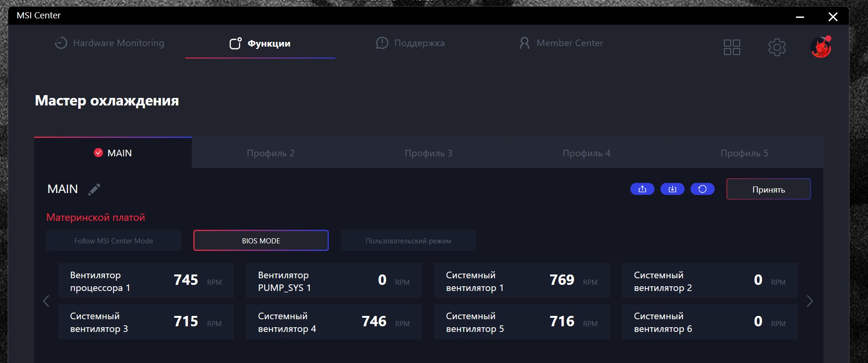Click the import profile download icon
868x363 pixels.
click(673, 189)
